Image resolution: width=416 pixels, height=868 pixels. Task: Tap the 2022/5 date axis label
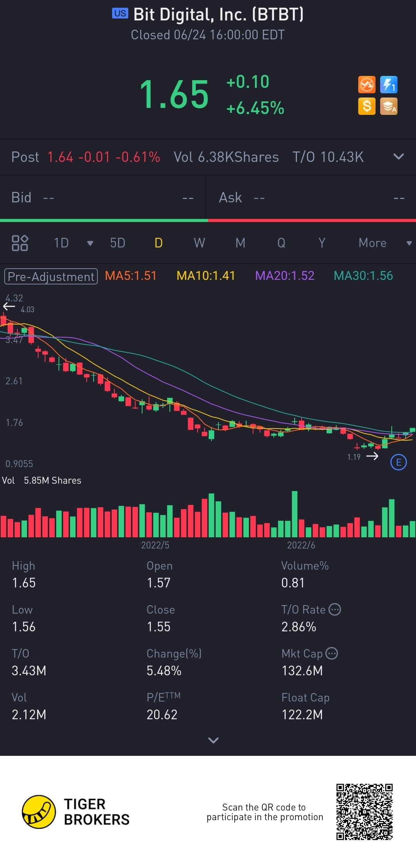[155, 545]
